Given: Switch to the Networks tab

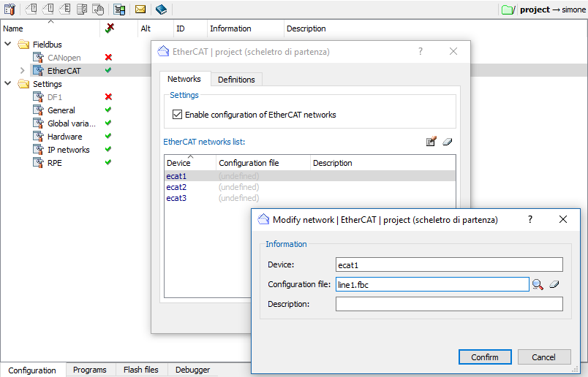Looking at the screenshot, I should click(184, 79).
